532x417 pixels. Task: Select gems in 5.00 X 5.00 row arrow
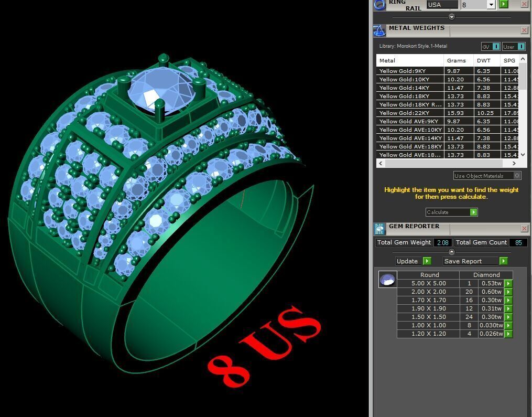[x=508, y=284]
